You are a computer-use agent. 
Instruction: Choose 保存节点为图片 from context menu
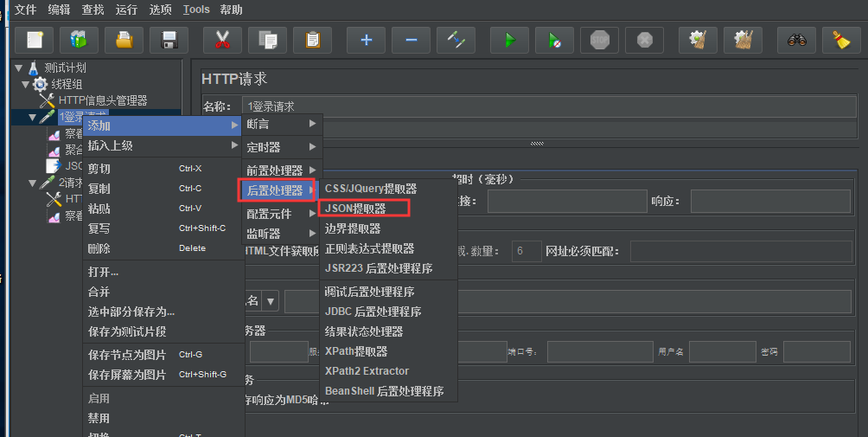click(x=163, y=355)
